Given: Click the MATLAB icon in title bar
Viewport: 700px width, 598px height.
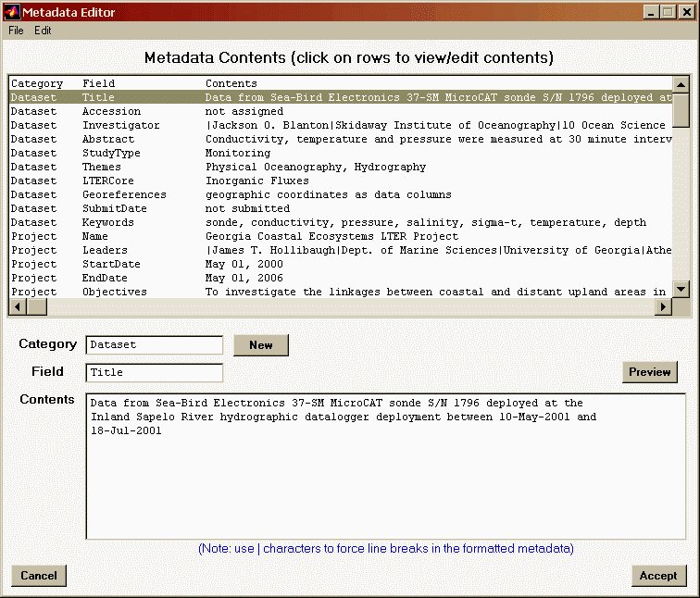Looking at the screenshot, I should click(x=12, y=11).
